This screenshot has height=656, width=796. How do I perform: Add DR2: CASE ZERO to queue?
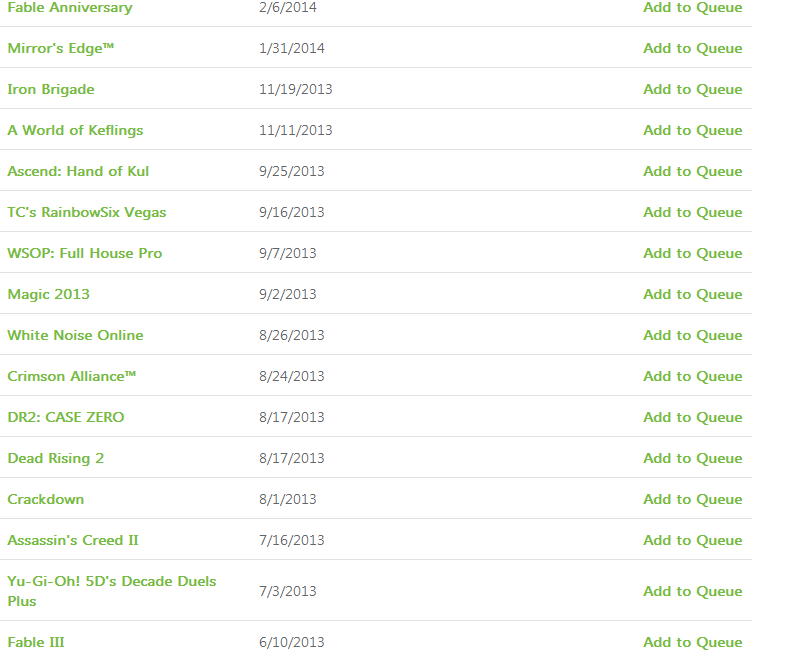pos(692,417)
